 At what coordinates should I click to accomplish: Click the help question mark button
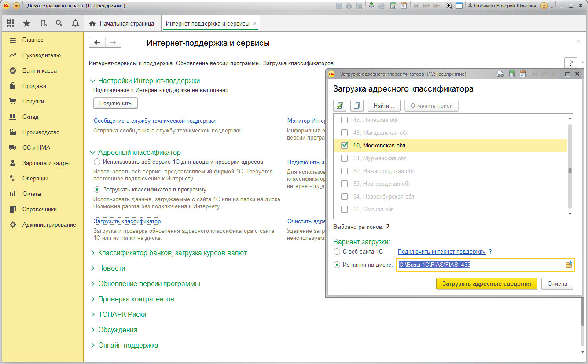click(570, 63)
